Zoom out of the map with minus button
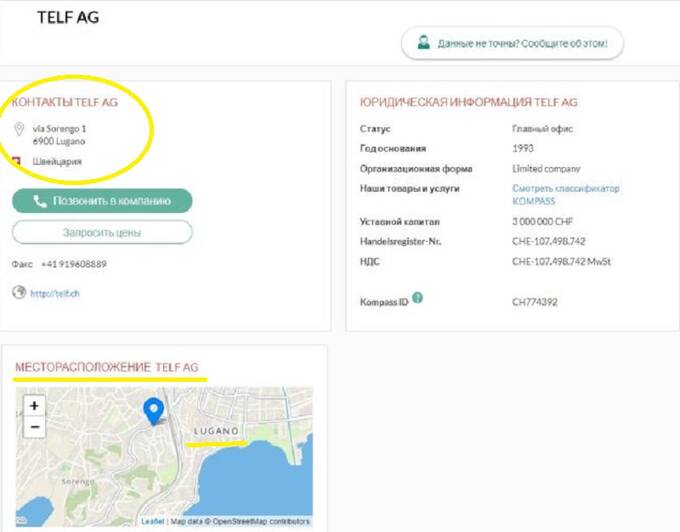 [x=34, y=427]
